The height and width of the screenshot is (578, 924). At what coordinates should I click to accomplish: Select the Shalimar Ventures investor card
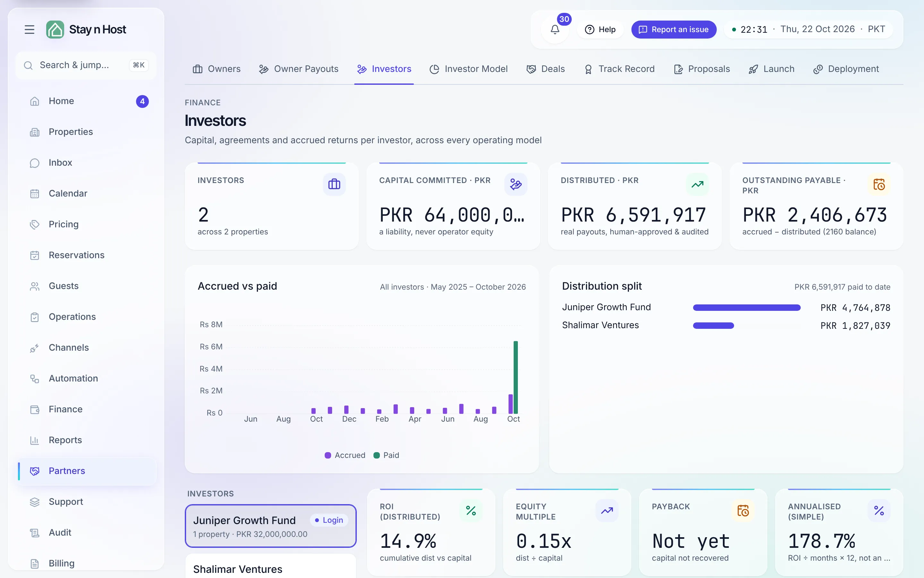[271, 566]
